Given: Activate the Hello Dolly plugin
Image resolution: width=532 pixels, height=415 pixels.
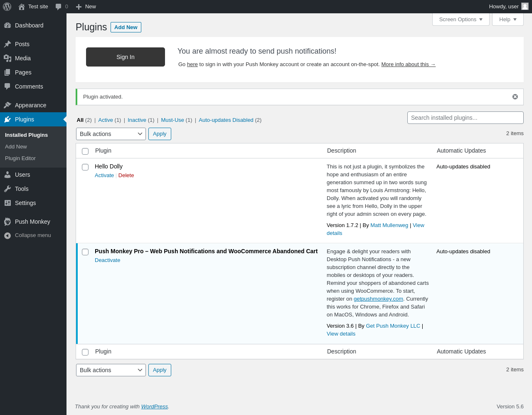Looking at the screenshot, I should [104, 175].
